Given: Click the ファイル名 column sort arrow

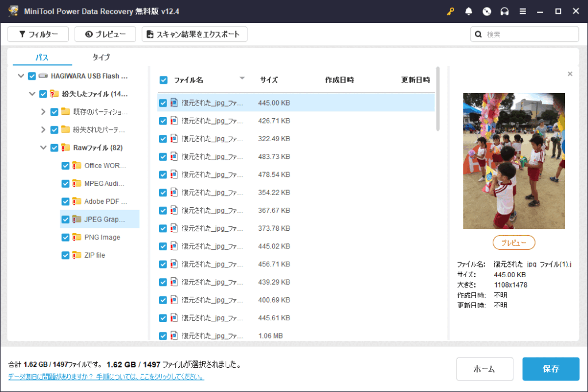Looking at the screenshot, I should coord(242,79).
